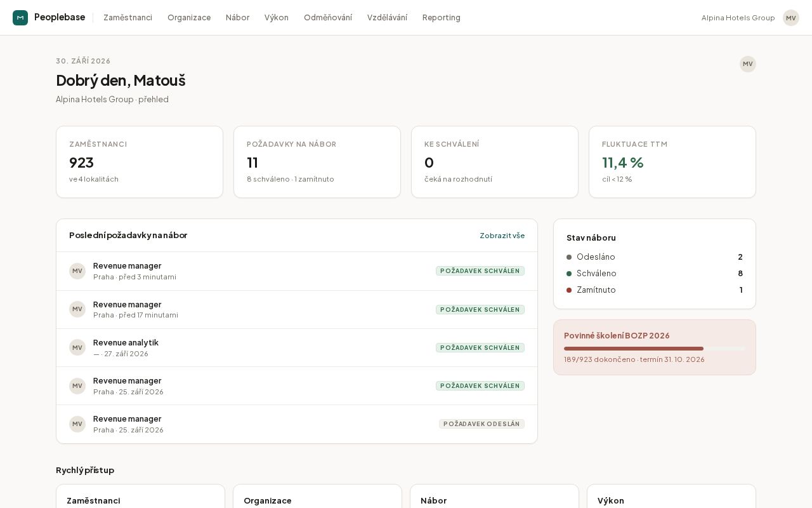Select the Schváleno count 8
Screen dimensions: 812x508
click(x=740, y=274)
